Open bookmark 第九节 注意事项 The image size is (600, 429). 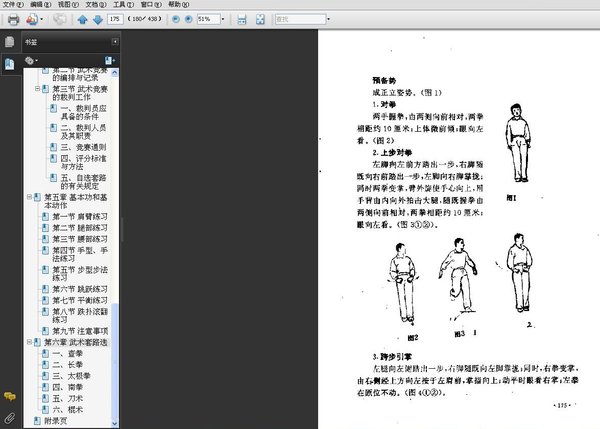(x=80, y=331)
